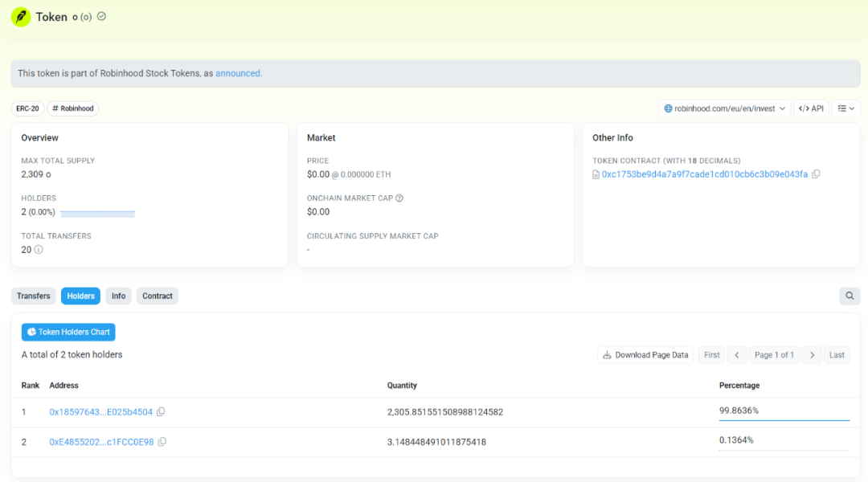Click Download Page Data button
868x482 pixels.
coord(645,355)
